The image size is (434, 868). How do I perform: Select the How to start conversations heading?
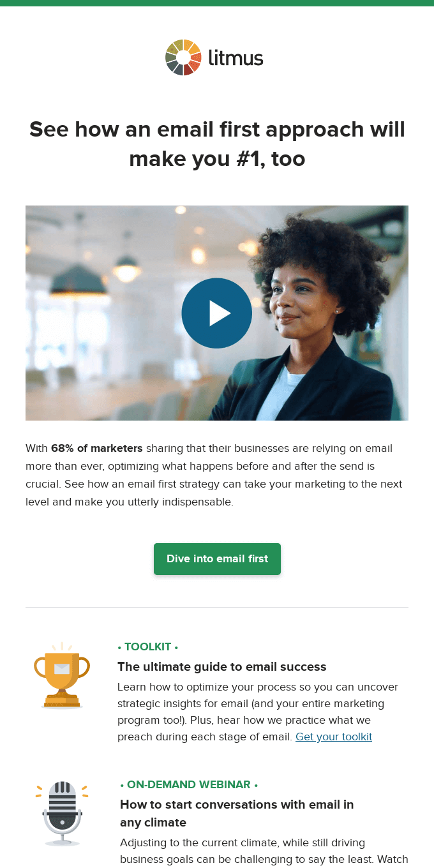click(x=237, y=813)
